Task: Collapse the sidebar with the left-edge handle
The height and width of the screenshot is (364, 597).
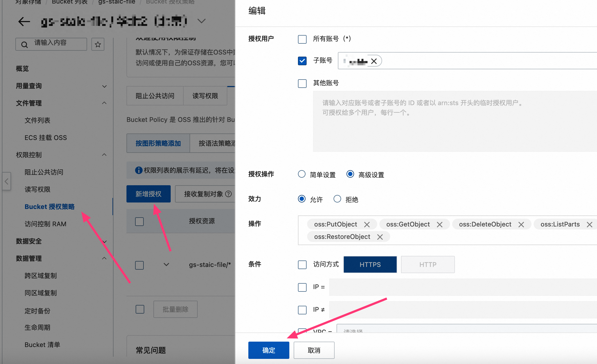Action: point(6,181)
